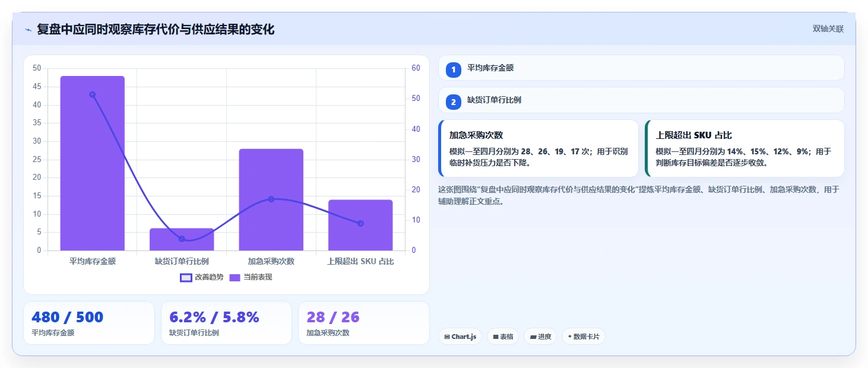Open the 平均库存金额 list item

641,68
